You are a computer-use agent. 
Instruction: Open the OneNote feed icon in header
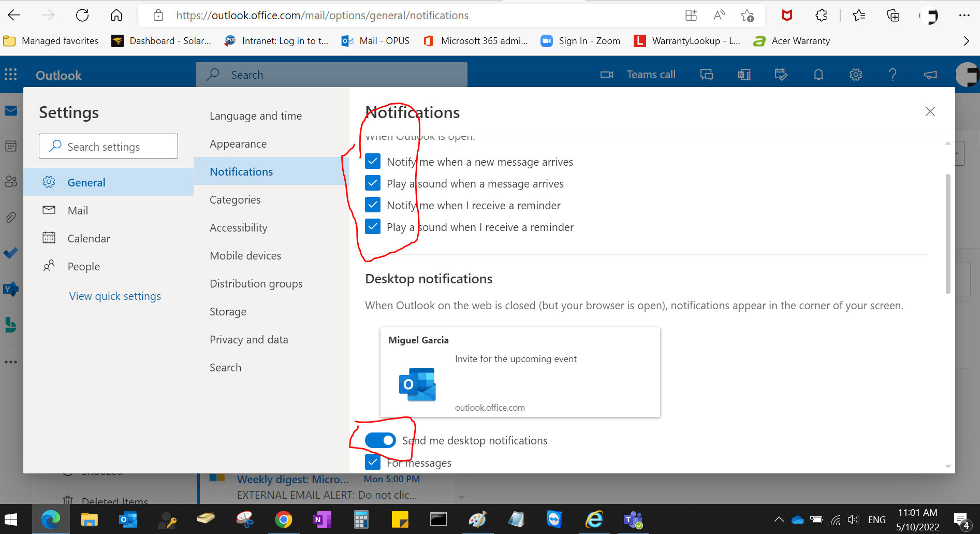pos(744,75)
